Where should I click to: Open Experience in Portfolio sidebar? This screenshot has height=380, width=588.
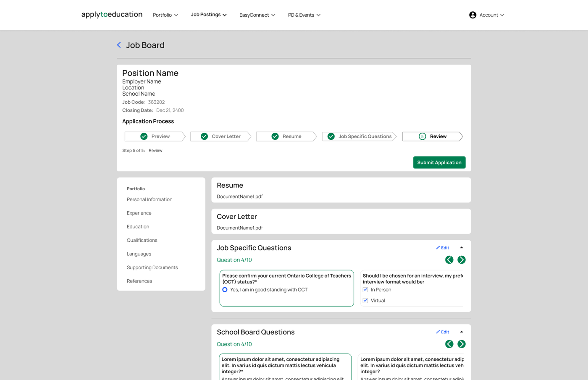pos(139,213)
